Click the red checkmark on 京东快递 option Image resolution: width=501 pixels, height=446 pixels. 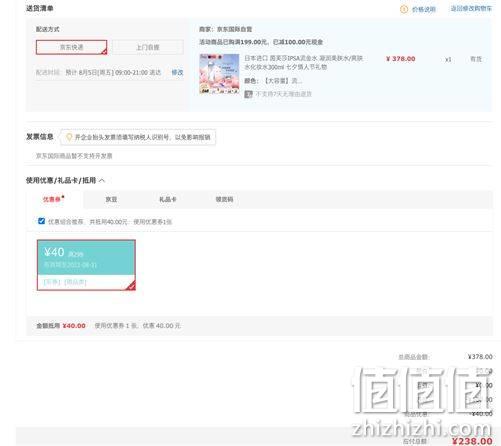[x=104, y=51]
